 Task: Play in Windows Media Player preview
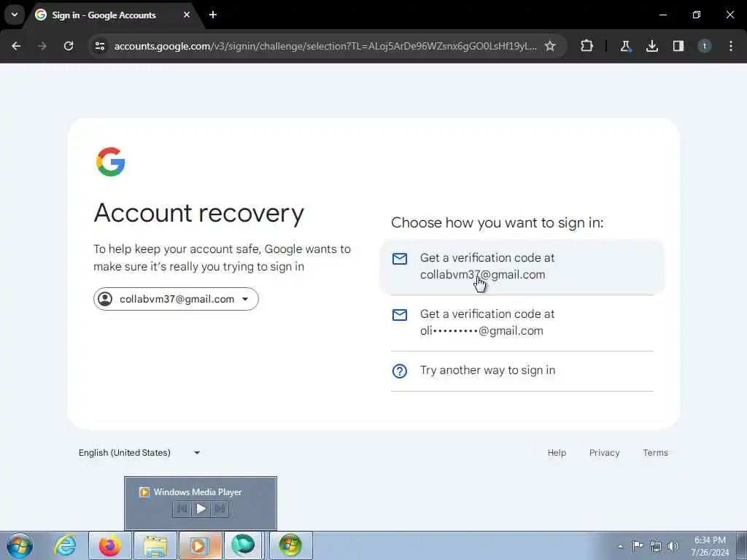(201, 508)
